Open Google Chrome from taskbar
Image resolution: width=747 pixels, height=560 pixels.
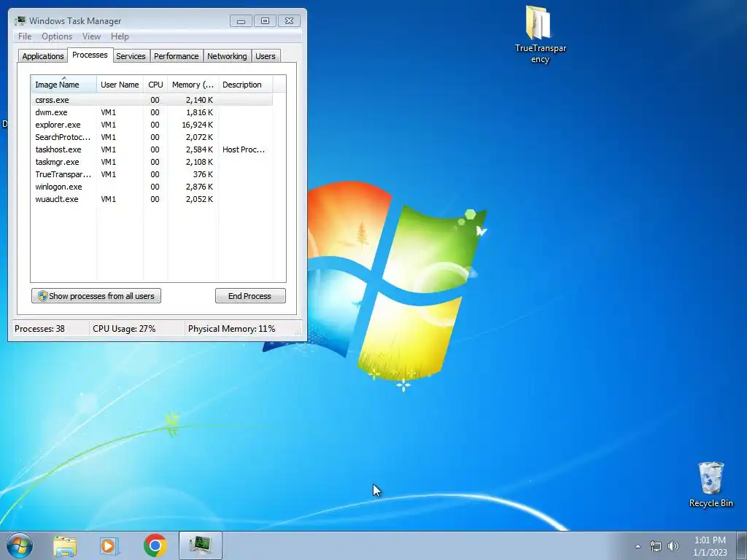pos(155,545)
